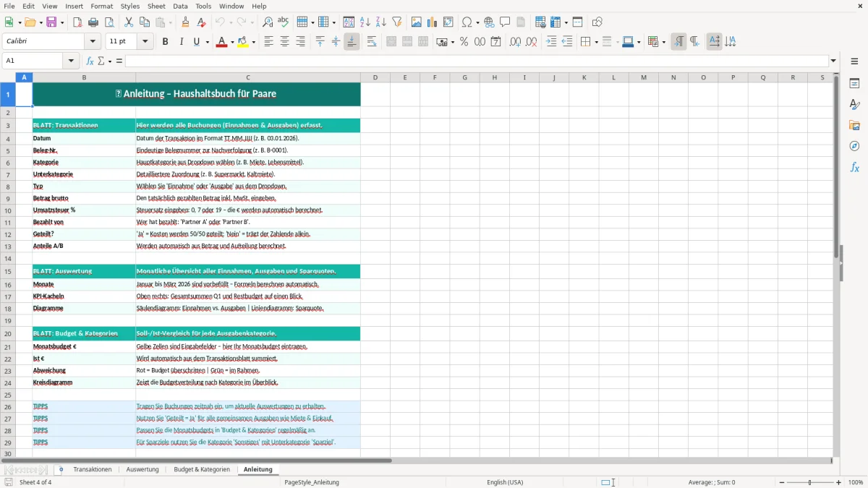Open the font name dropdown

[93, 42]
